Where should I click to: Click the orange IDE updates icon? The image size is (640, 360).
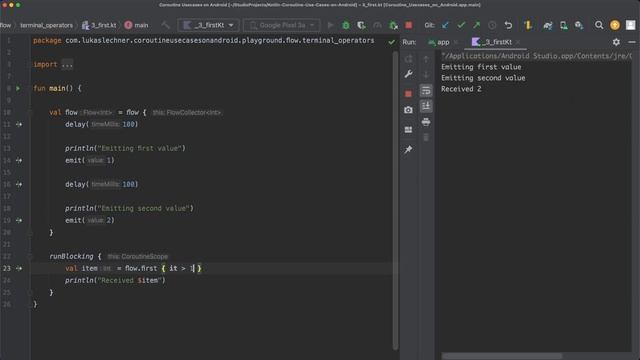click(615, 25)
